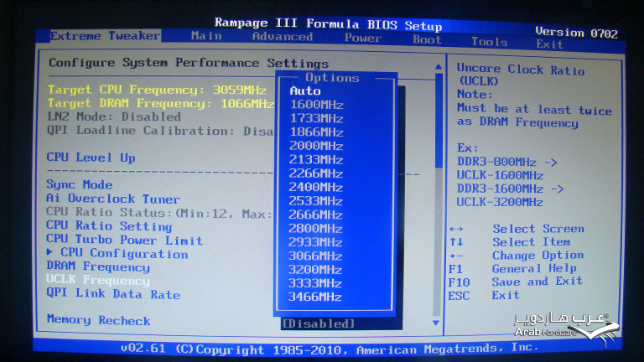The image size is (644, 362).
Task: Click the Select Screen help entry
Action: click(517, 229)
